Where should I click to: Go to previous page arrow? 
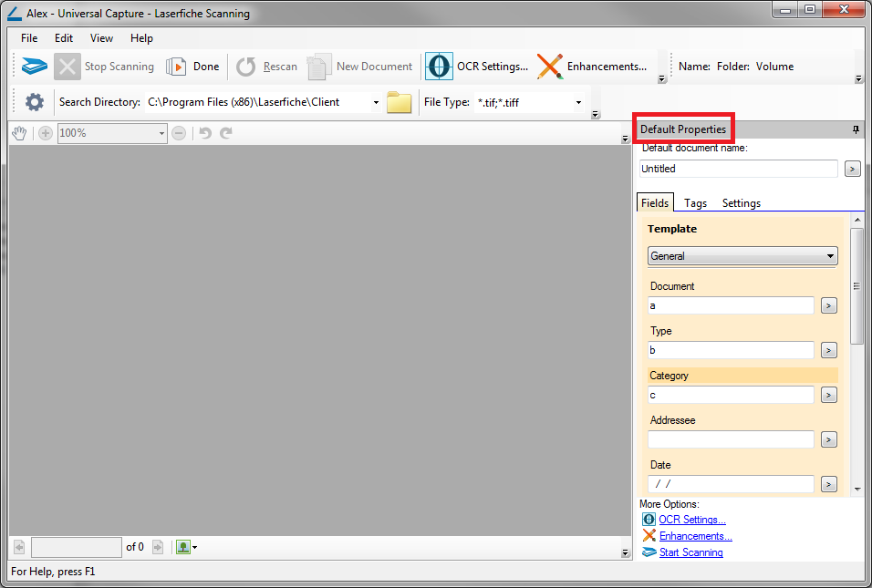[19, 547]
